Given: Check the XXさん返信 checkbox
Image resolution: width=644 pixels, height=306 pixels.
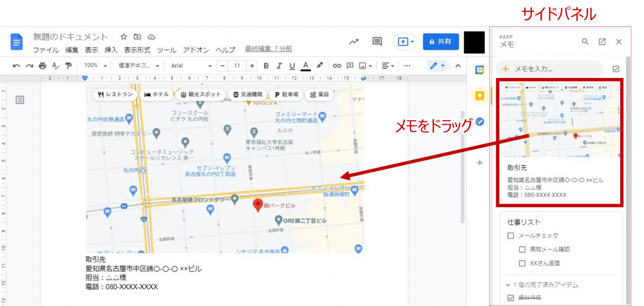Looking at the screenshot, I should click(x=522, y=263).
